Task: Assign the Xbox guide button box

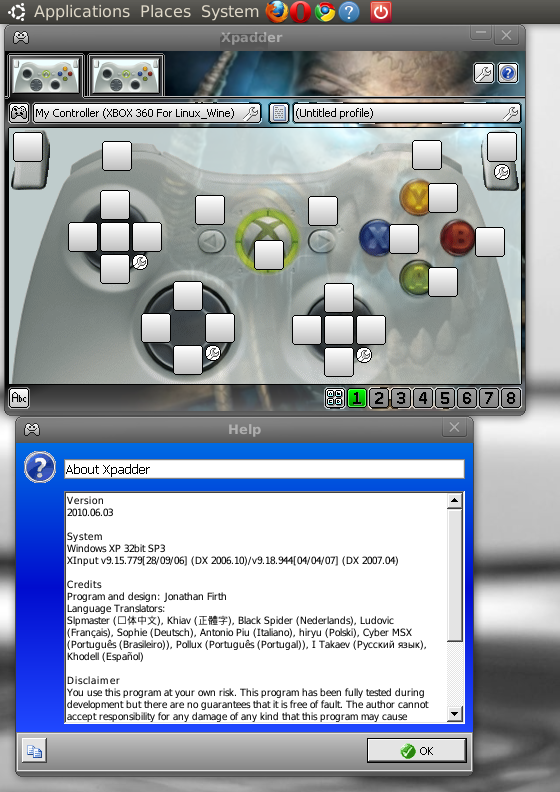Action: click(269, 255)
